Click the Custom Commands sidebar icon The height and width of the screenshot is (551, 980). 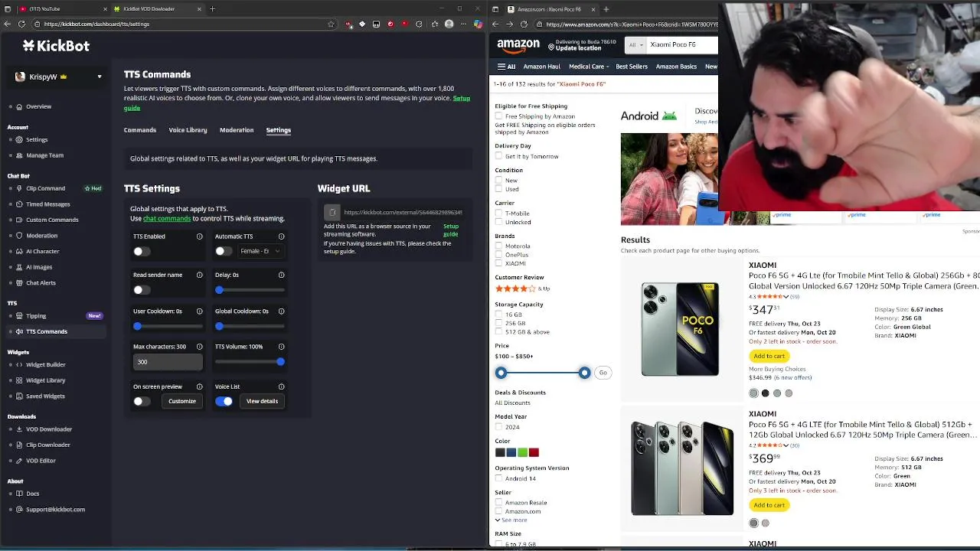[19, 220]
